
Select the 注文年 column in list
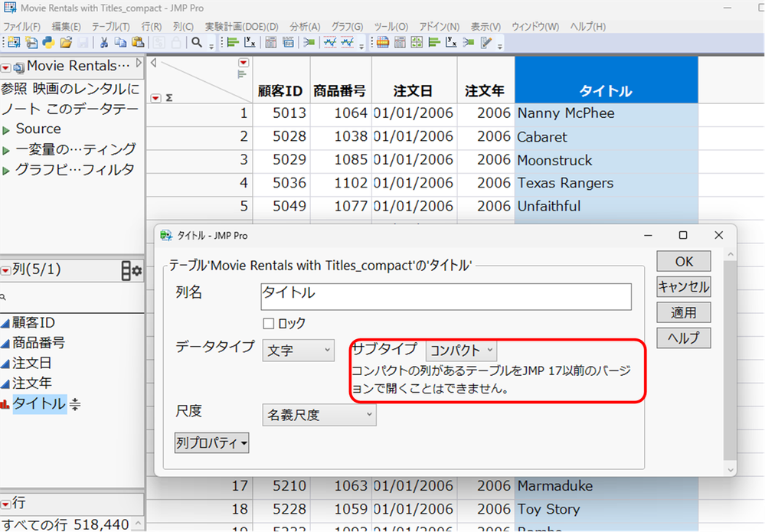(x=31, y=383)
